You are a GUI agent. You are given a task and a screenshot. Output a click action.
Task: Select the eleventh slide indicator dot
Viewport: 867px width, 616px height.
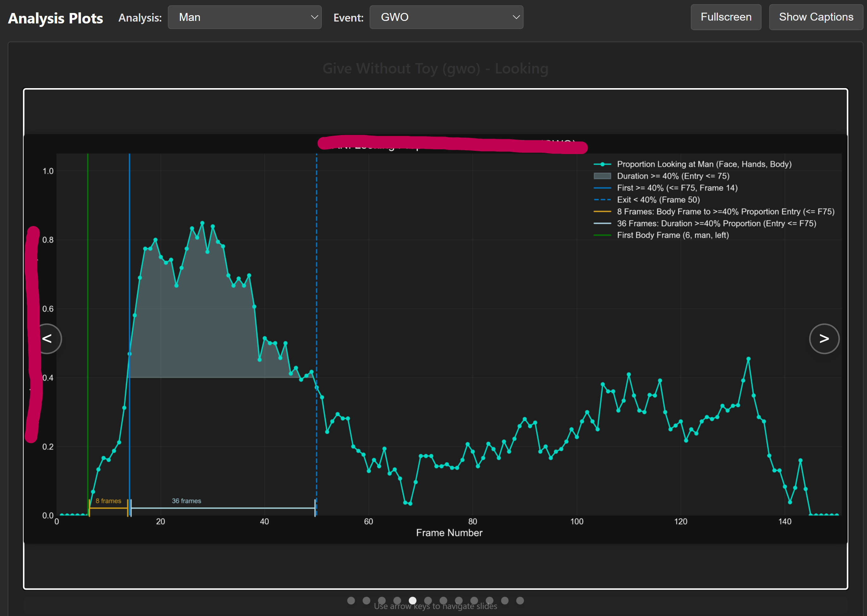505,600
